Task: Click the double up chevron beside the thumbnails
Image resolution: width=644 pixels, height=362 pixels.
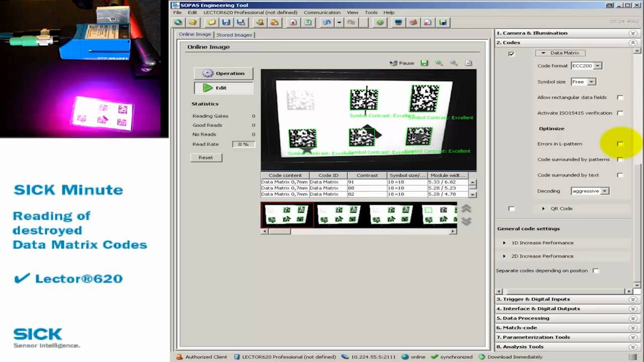Action: pos(466,209)
